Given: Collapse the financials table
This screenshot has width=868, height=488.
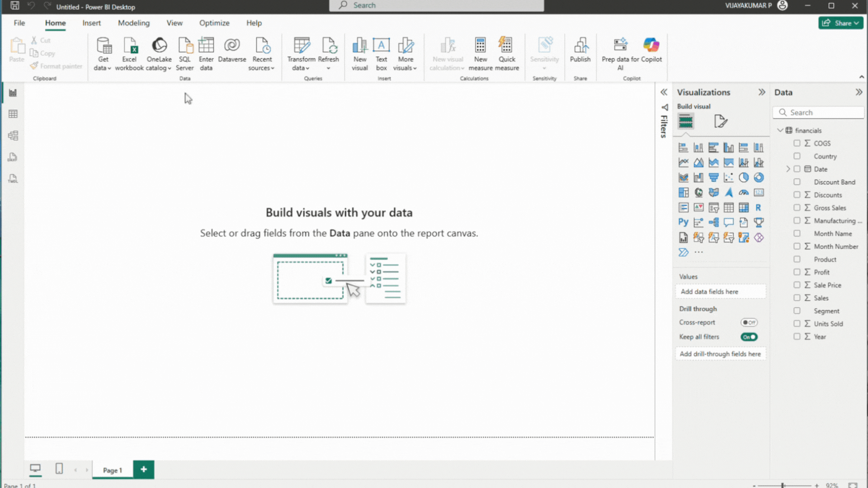Looking at the screenshot, I should pos(780,130).
